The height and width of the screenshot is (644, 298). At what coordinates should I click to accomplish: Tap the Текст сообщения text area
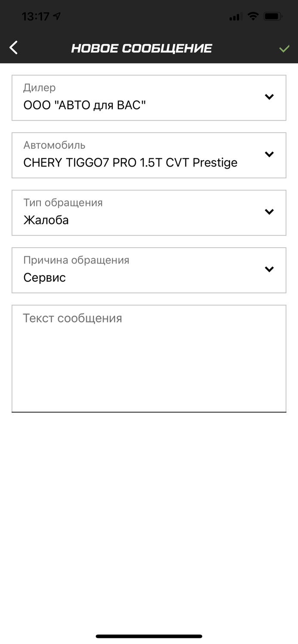[149, 358]
